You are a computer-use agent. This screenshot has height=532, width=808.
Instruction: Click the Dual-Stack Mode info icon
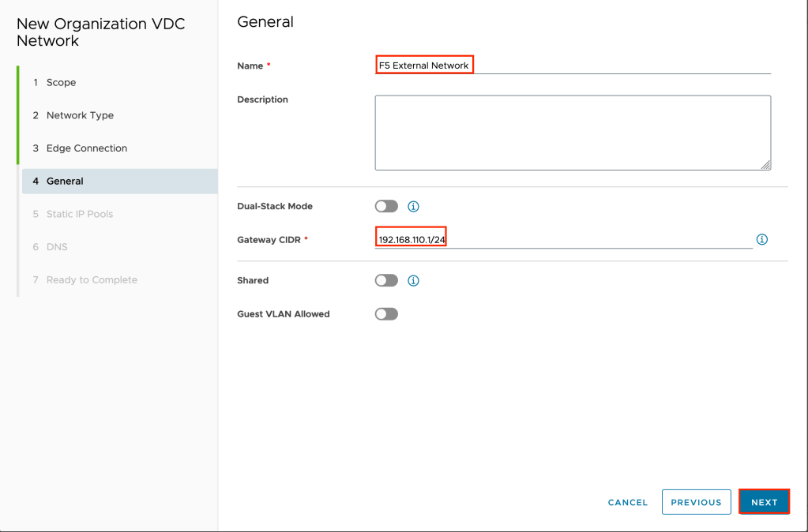click(x=413, y=207)
